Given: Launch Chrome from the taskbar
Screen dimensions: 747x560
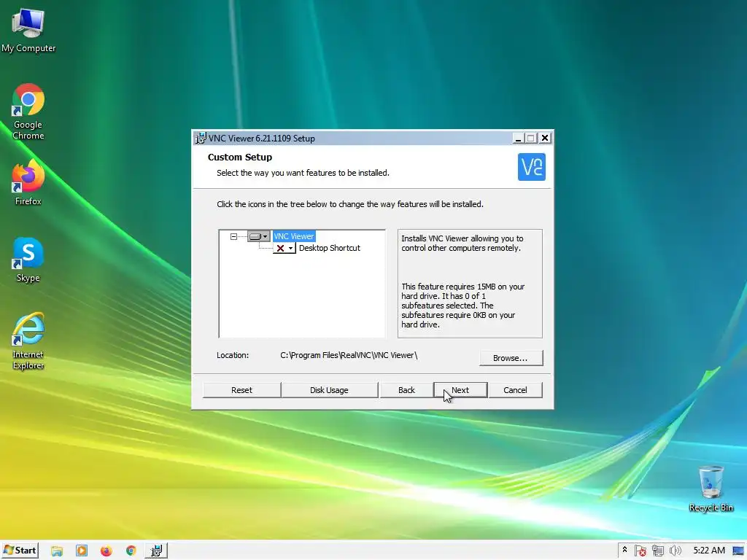Looking at the screenshot, I should coord(131,551).
